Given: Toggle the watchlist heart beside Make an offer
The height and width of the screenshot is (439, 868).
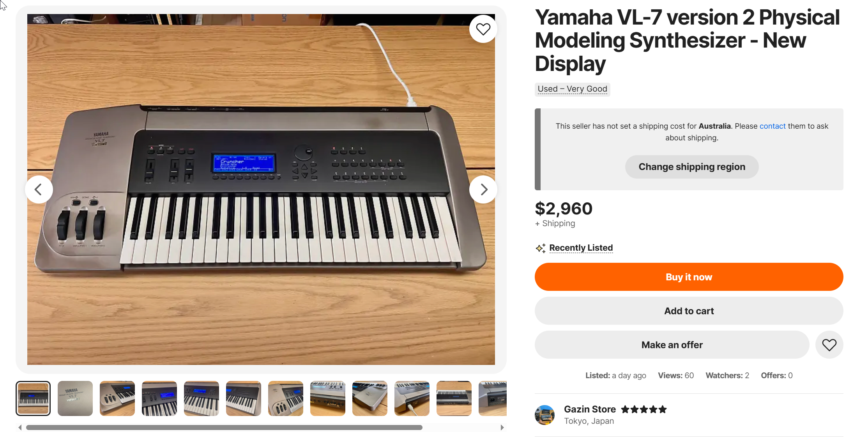Looking at the screenshot, I should (829, 345).
